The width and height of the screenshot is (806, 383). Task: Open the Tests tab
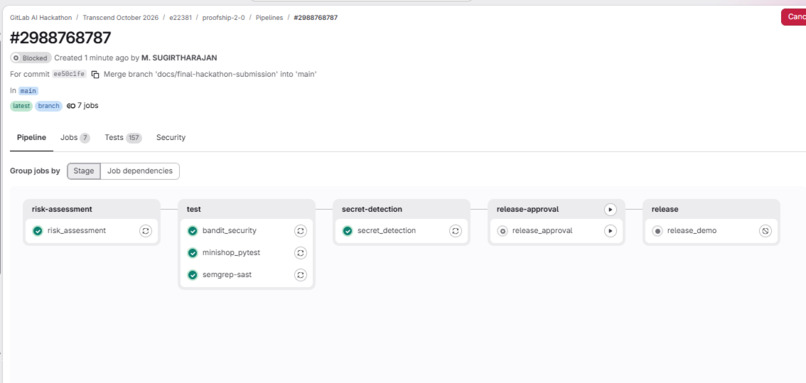pos(123,138)
